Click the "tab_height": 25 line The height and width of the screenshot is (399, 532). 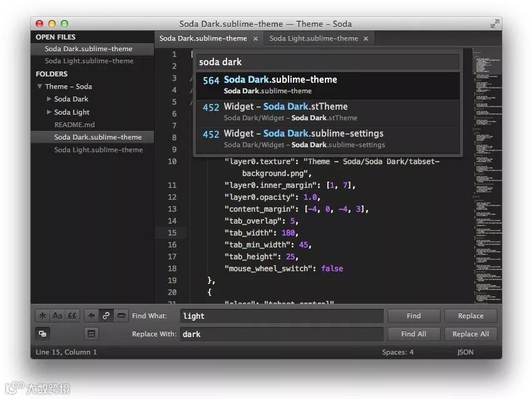click(261, 257)
